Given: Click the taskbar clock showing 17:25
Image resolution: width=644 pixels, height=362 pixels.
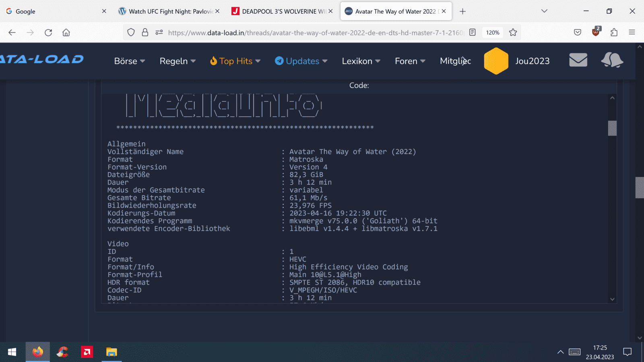Looking at the screenshot, I should point(600,348).
